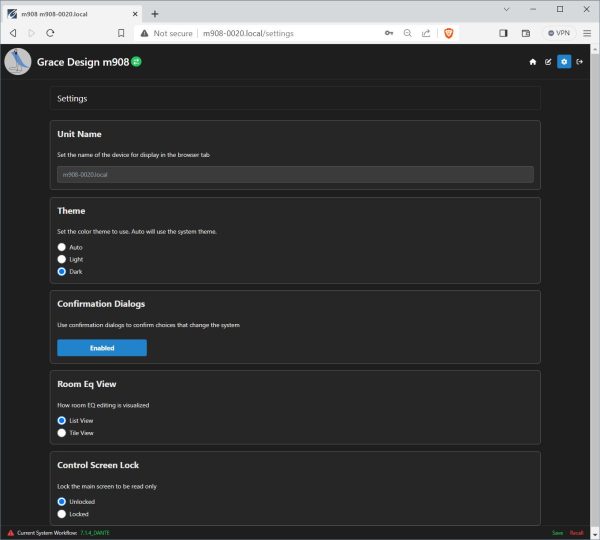Toggle the Confirmation Dialogs Enabled button
The image size is (600, 540).
tap(102, 348)
